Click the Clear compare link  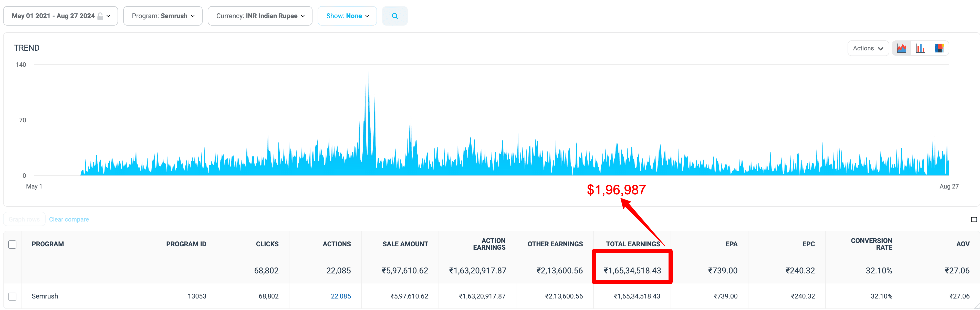(x=69, y=219)
